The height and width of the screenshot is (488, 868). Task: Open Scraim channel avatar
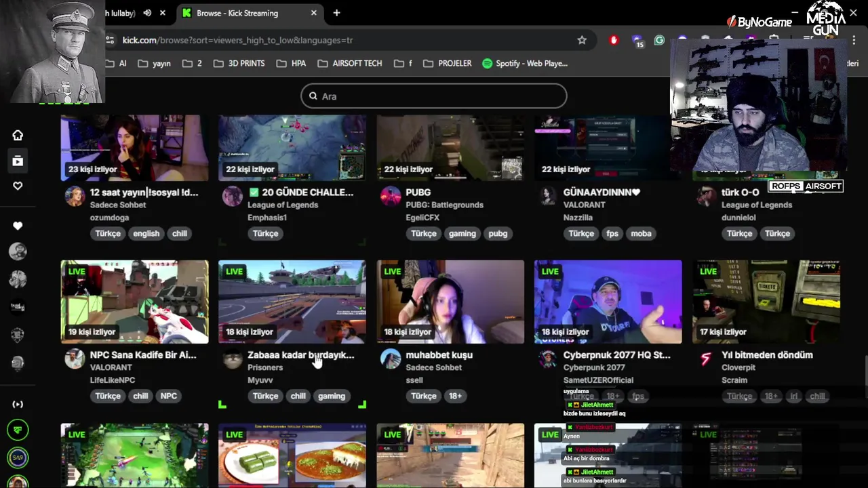pyautogui.click(x=706, y=359)
